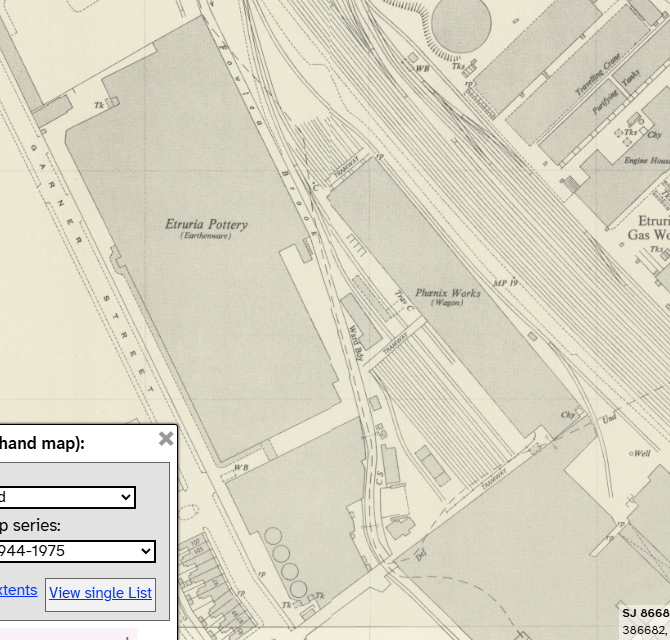670x640 pixels.
Task: Click the 'View single List' link
Action: [100, 593]
